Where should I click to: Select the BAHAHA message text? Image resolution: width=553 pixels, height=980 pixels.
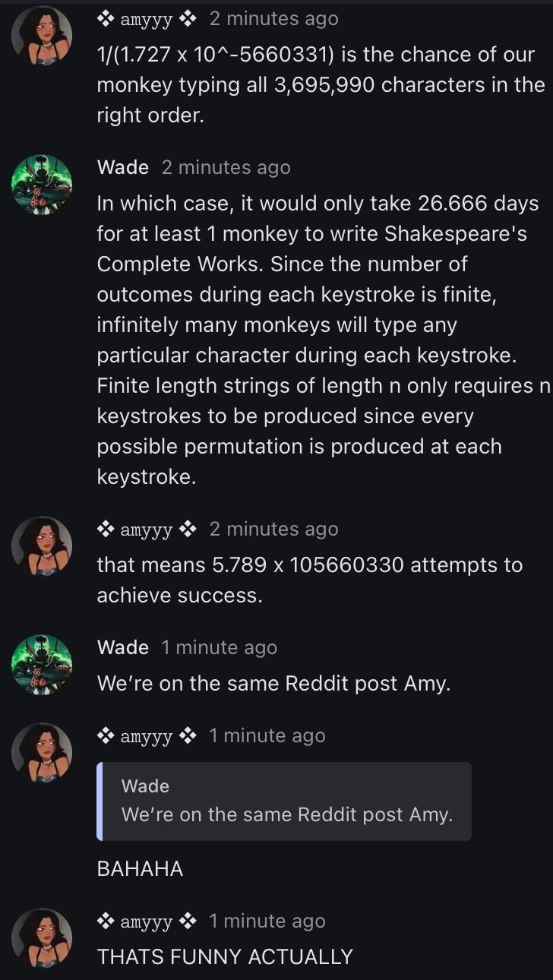click(x=140, y=869)
